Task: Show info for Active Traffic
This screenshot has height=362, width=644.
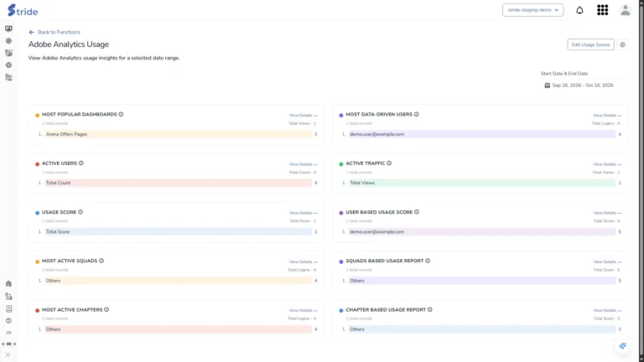Action: pyautogui.click(x=389, y=163)
